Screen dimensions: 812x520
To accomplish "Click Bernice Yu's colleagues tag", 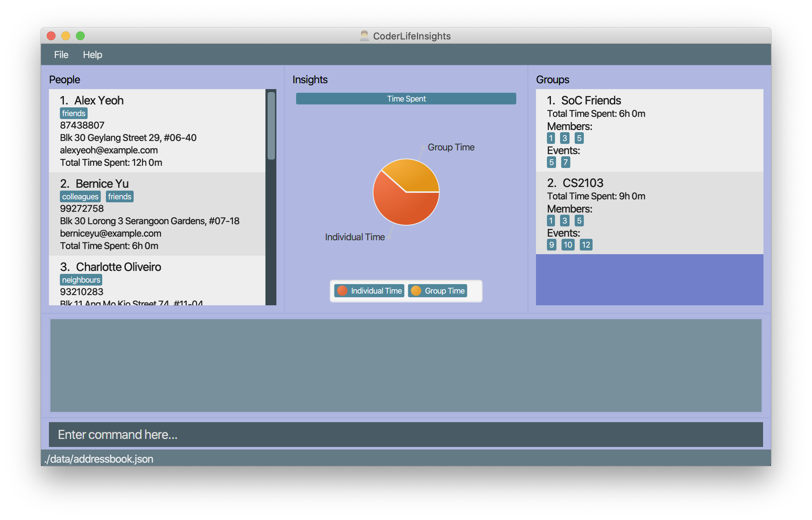I will tap(80, 196).
